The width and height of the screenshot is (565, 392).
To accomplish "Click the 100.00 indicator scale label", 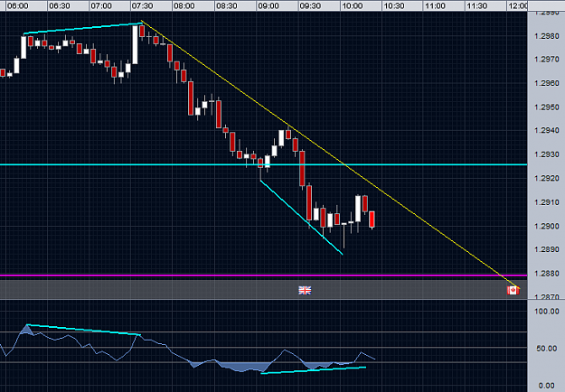I will coord(547,312).
